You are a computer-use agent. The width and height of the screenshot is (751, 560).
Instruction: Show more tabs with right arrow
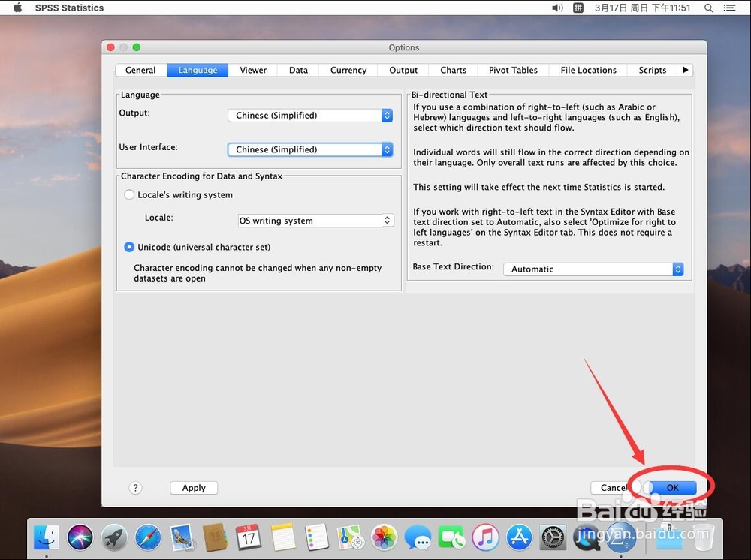click(x=686, y=70)
